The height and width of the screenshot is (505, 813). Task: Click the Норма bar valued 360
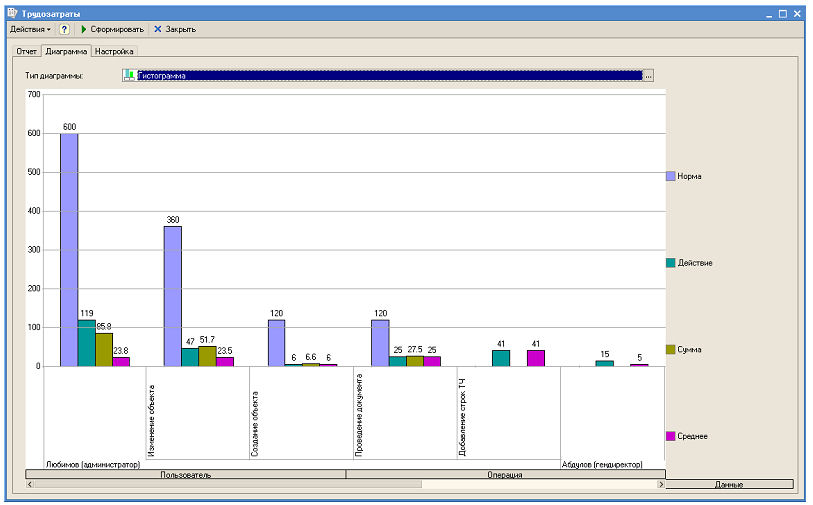tap(173, 296)
